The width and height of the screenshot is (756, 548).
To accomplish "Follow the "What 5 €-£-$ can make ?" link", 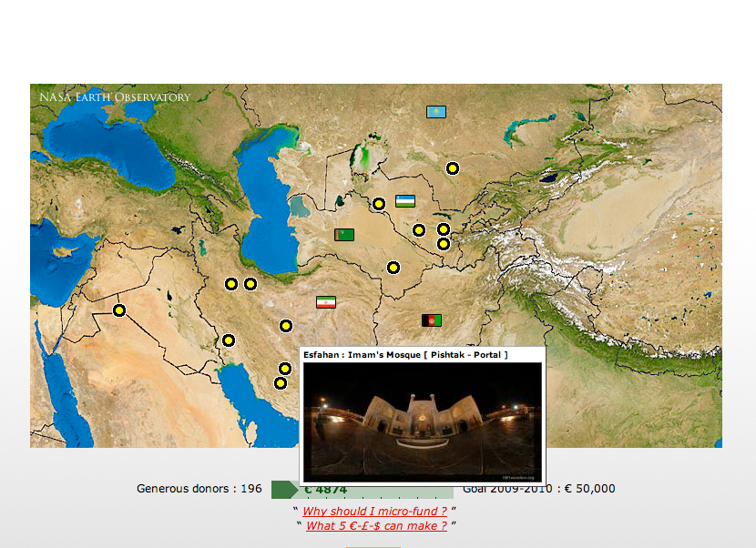I will coord(376,526).
